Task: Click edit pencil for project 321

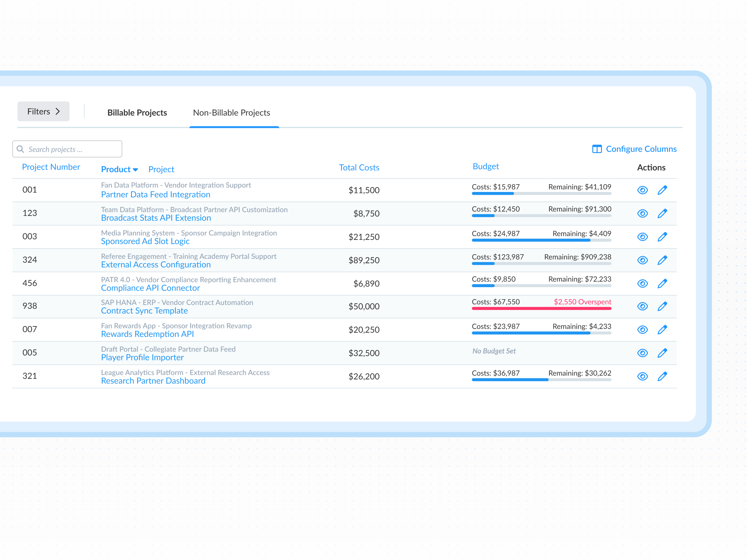Action: pos(662,376)
